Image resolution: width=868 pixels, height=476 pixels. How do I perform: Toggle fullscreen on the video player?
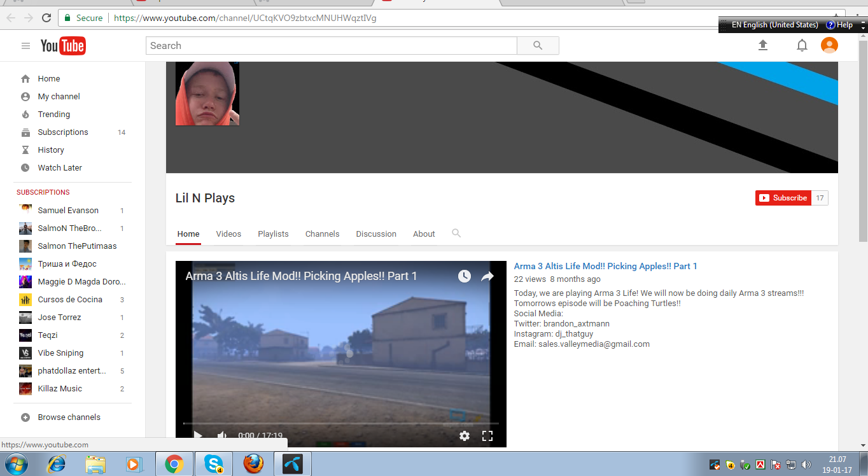click(487, 436)
